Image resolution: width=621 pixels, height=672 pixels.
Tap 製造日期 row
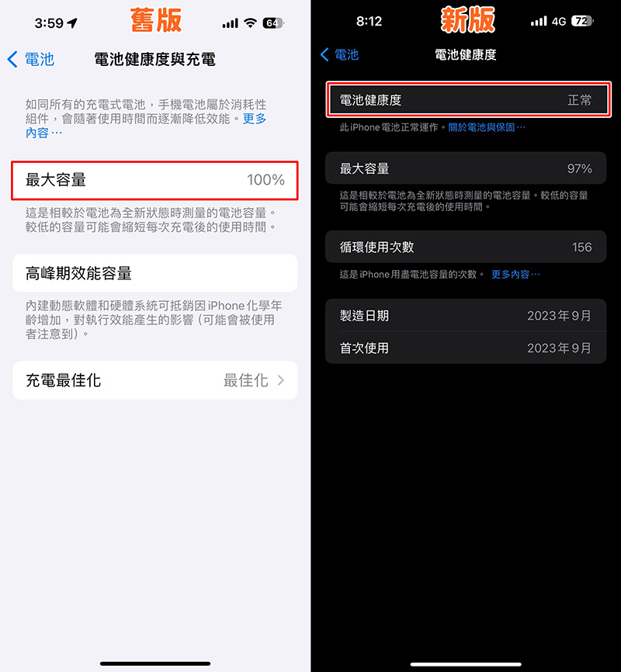pos(466,315)
